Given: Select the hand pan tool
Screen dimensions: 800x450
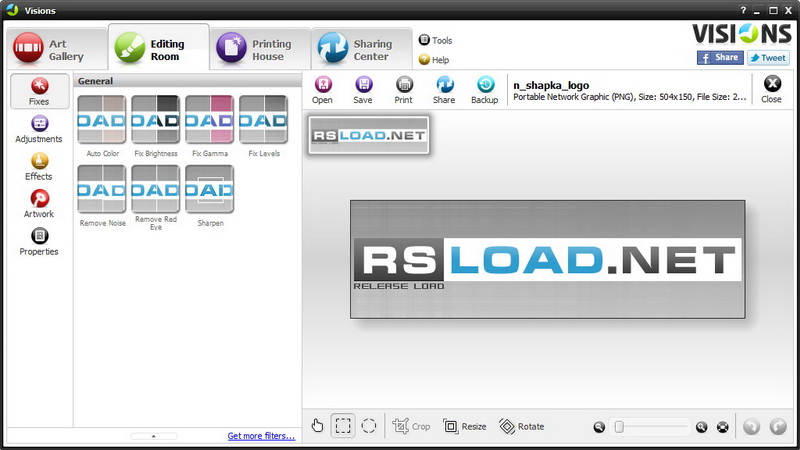Looking at the screenshot, I should 317,426.
